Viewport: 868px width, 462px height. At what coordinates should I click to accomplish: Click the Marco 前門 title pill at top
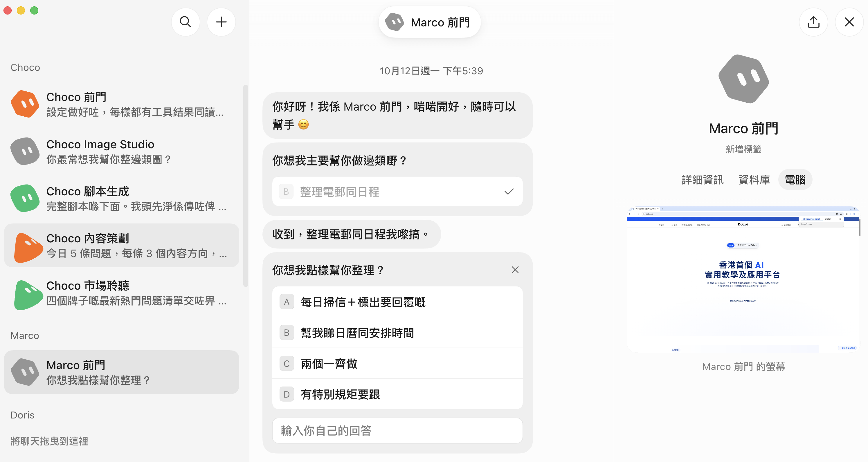430,22
